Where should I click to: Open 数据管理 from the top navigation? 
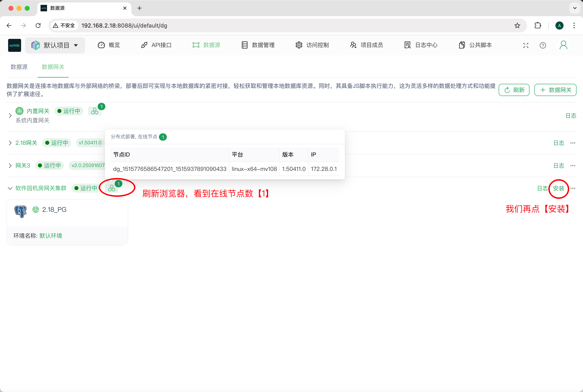coord(244,45)
